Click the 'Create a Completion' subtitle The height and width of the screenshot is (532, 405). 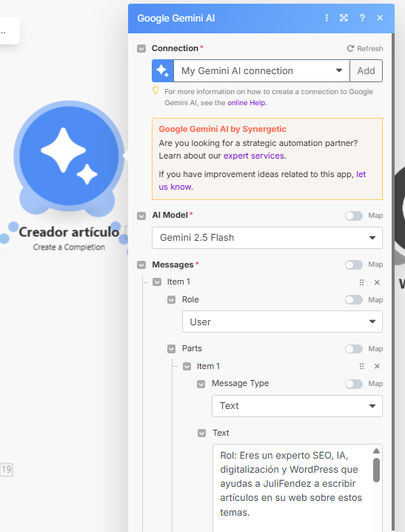[69, 247]
